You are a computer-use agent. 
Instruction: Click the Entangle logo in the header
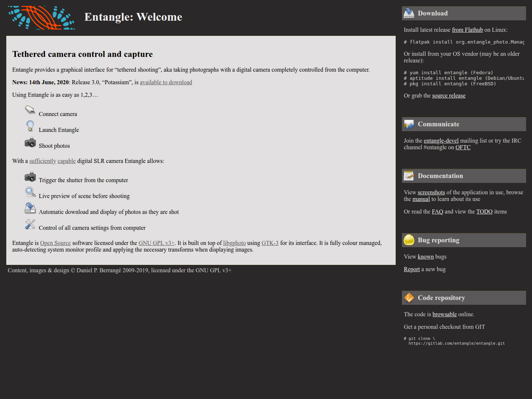41,17
